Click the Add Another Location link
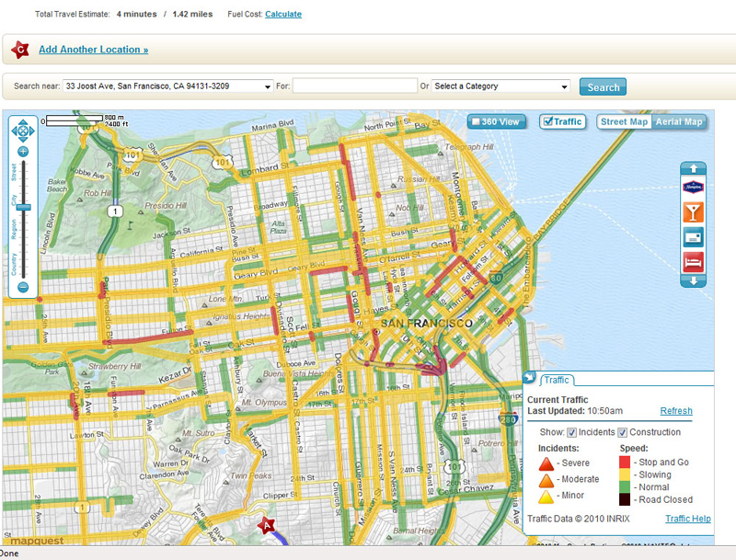The width and height of the screenshot is (736, 560). point(93,50)
